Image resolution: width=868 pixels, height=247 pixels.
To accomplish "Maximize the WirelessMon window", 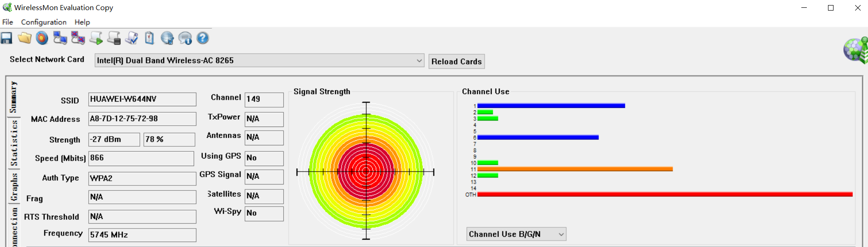I will (831, 8).
